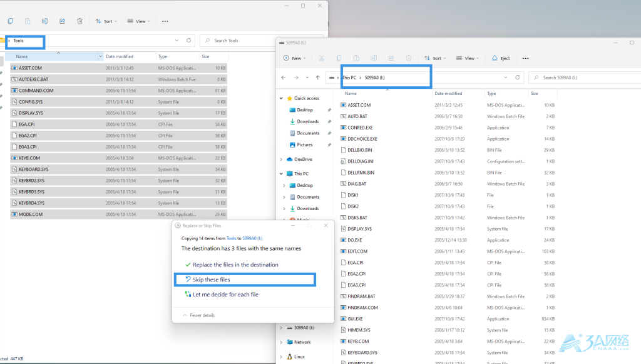Click the rename icon in Tools window toolbar
The width and height of the screenshot is (641, 364).
point(44,21)
